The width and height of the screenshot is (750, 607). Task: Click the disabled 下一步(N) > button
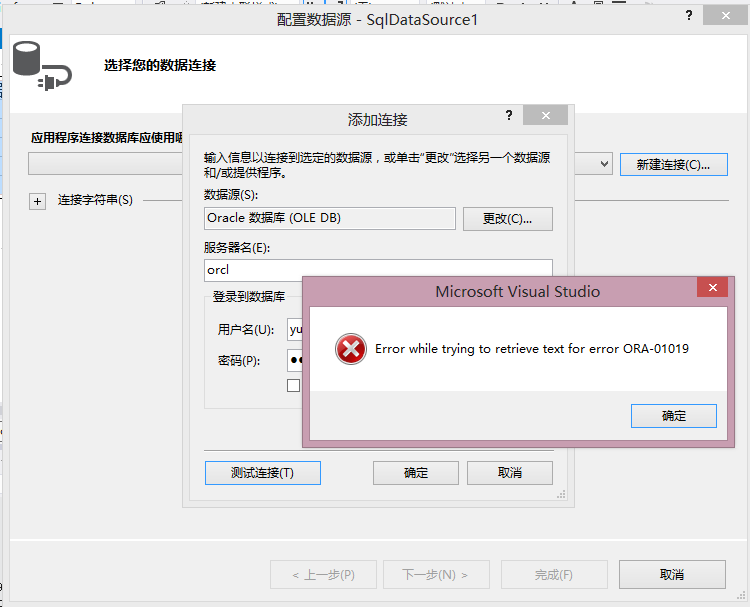click(436, 574)
